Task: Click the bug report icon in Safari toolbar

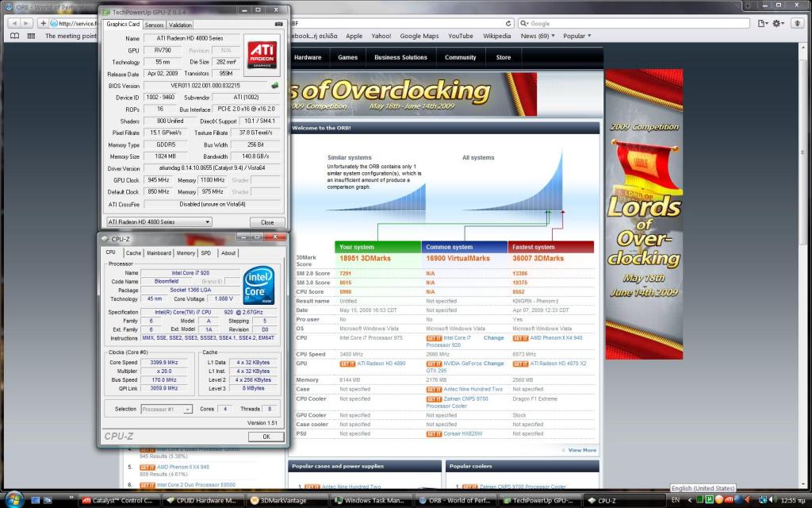Action: (x=798, y=23)
